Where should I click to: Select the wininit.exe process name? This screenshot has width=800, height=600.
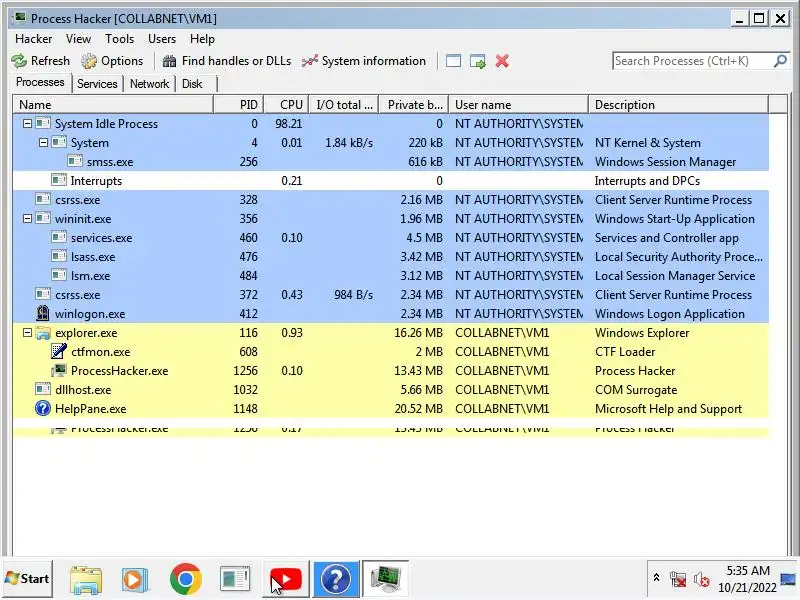point(83,219)
